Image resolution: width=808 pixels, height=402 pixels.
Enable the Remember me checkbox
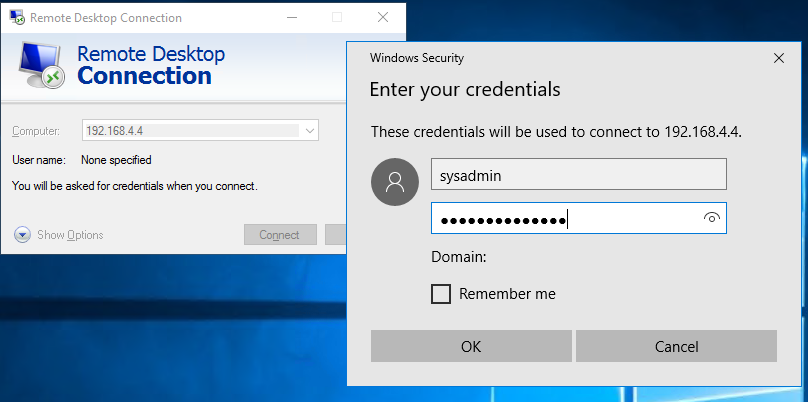pos(441,294)
